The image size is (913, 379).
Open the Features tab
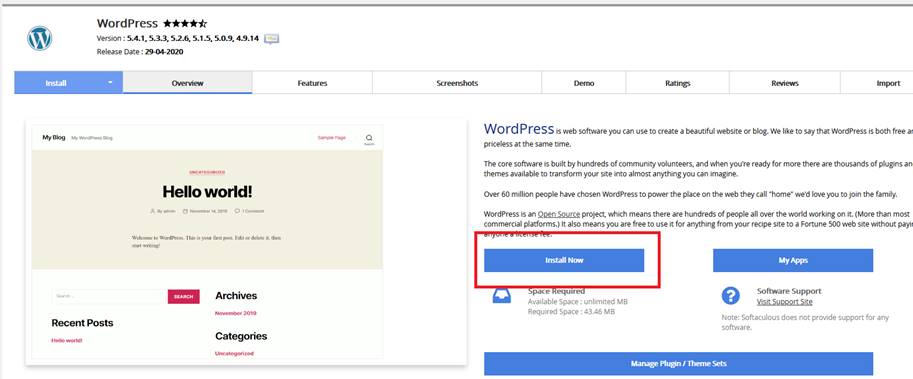312,83
